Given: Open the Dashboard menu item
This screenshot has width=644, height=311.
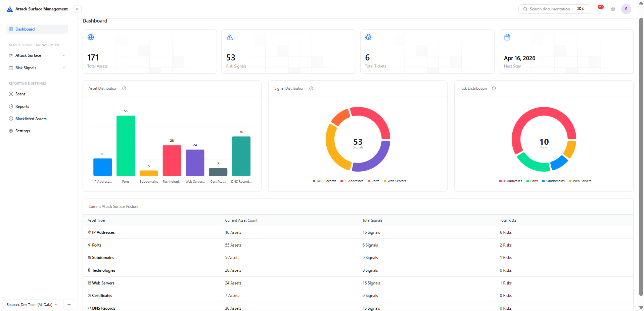Looking at the screenshot, I should [x=37, y=29].
